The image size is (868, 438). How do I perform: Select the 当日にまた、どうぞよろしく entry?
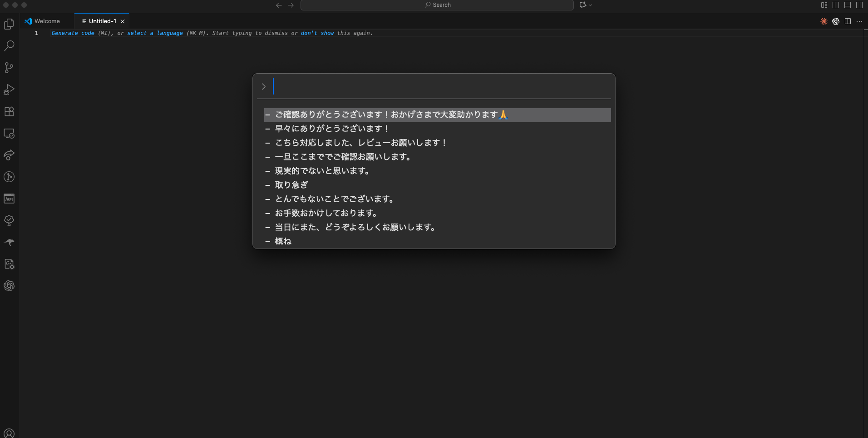[x=438, y=228]
